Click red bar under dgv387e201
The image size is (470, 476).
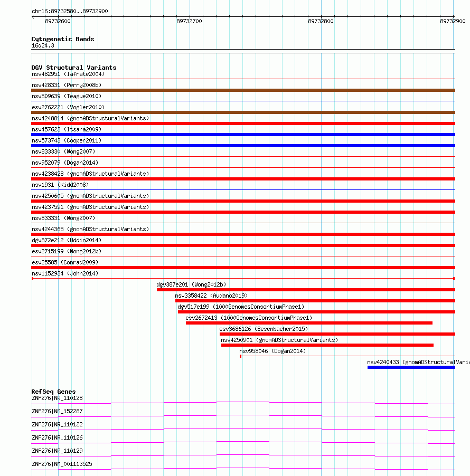tap(306, 290)
